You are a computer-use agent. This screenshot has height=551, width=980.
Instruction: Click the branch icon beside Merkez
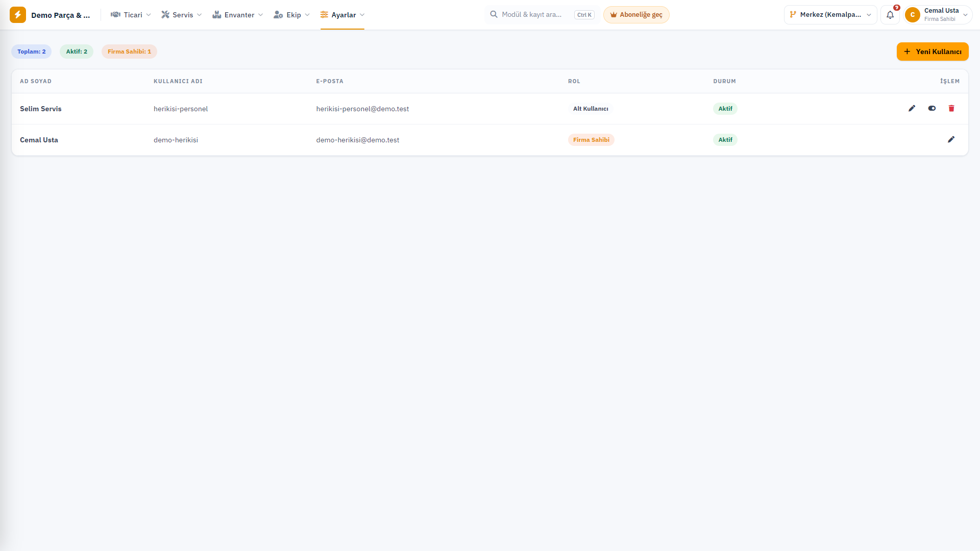(x=793, y=14)
